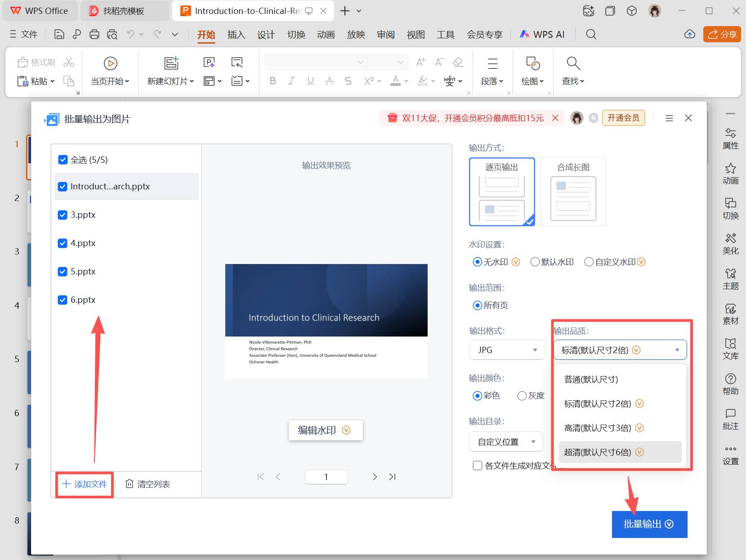Open the WPS AI assistant
The image size is (746, 560).
tap(542, 34)
